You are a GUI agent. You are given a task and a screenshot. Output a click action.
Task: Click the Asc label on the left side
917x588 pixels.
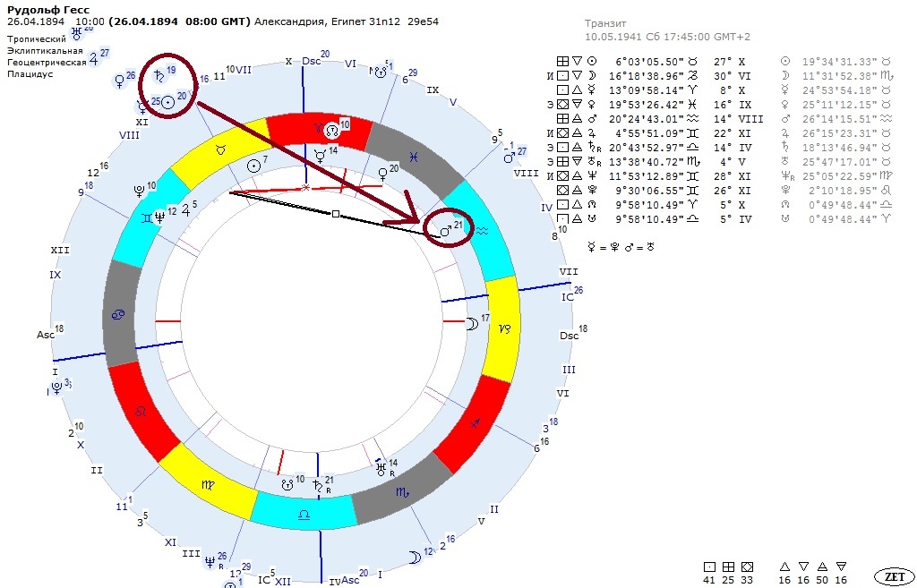pos(46,335)
